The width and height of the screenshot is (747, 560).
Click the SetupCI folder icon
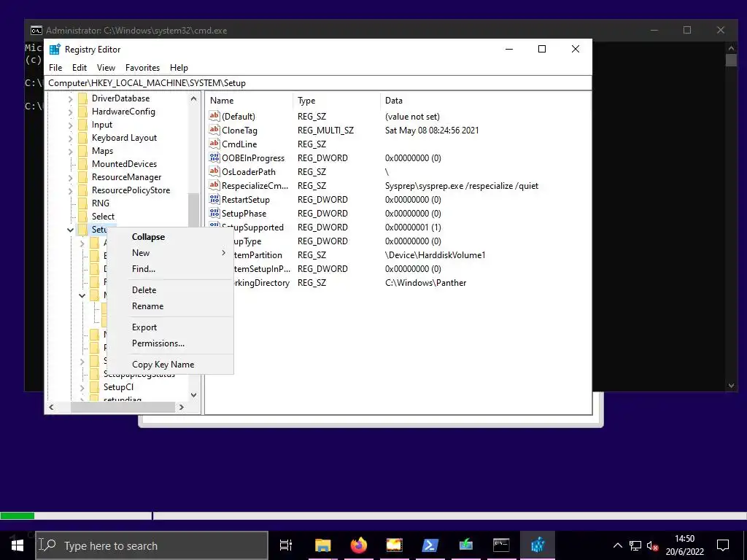95,387
